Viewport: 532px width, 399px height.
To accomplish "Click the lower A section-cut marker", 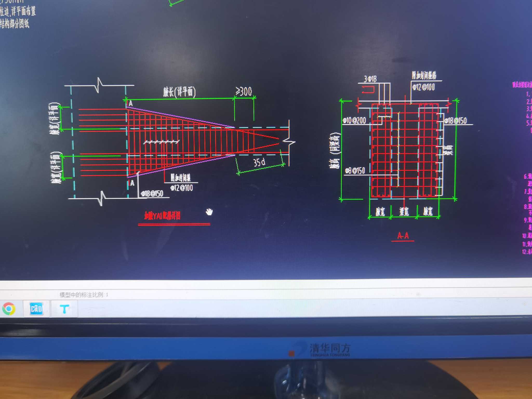I will point(132,183).
